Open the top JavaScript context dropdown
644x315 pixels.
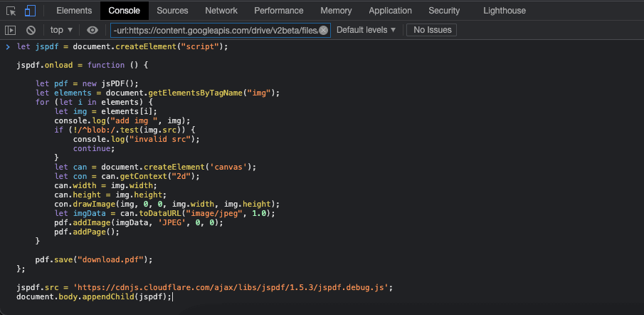tap(62, 30)
